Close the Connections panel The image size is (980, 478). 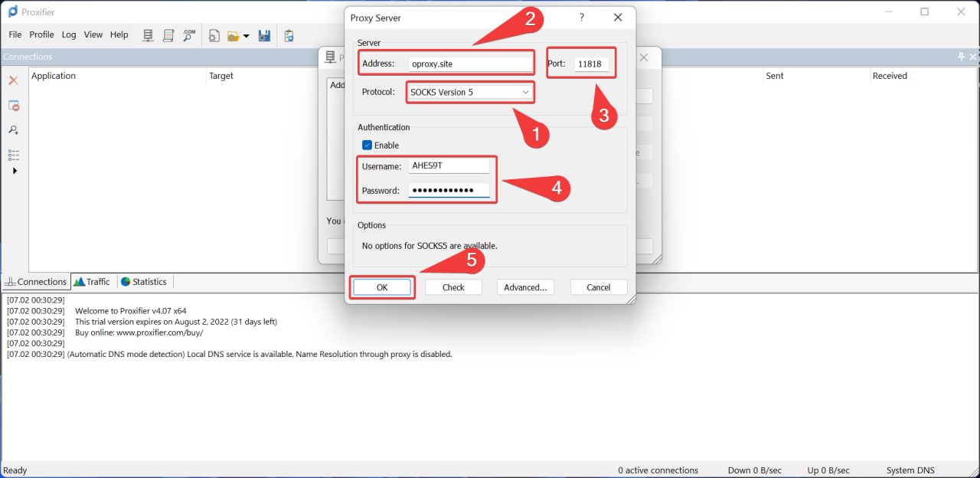(973, 57)
